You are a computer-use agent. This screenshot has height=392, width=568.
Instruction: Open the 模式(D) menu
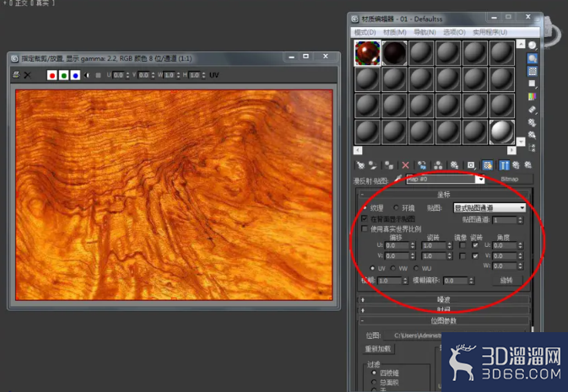tap(365, 32)
